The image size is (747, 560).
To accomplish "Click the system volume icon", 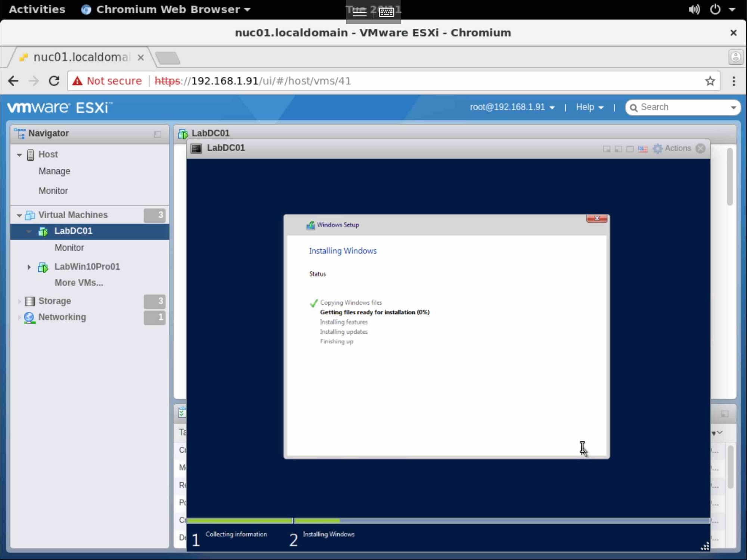I will pyautogui.click(x=694, y=9).
